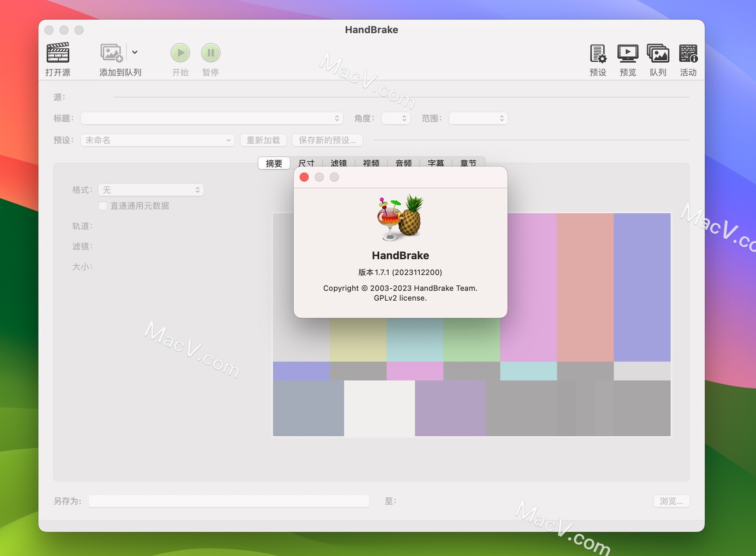Close the HandBrake About dialog
756x556 pixels.
click(x=304, y=177)
